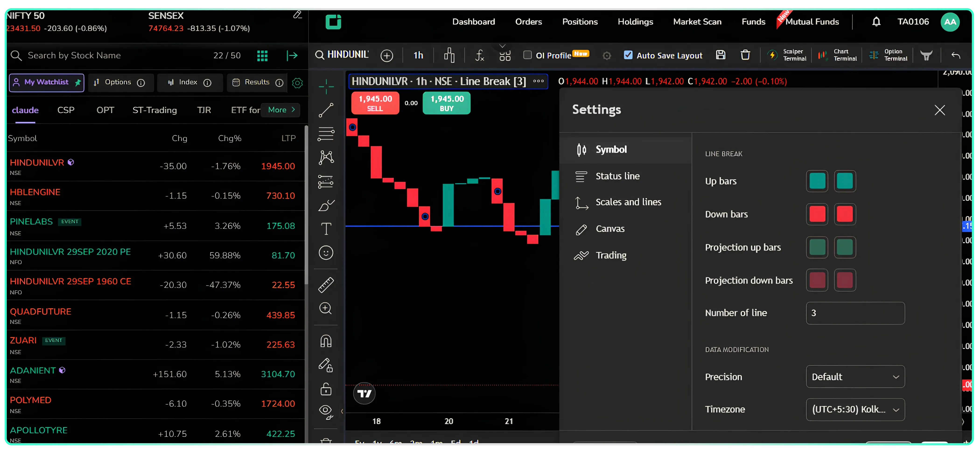This screenshot has width=980, height=449.
Task: Open the forecasting and position tools
Action: [x=326, y=182]
